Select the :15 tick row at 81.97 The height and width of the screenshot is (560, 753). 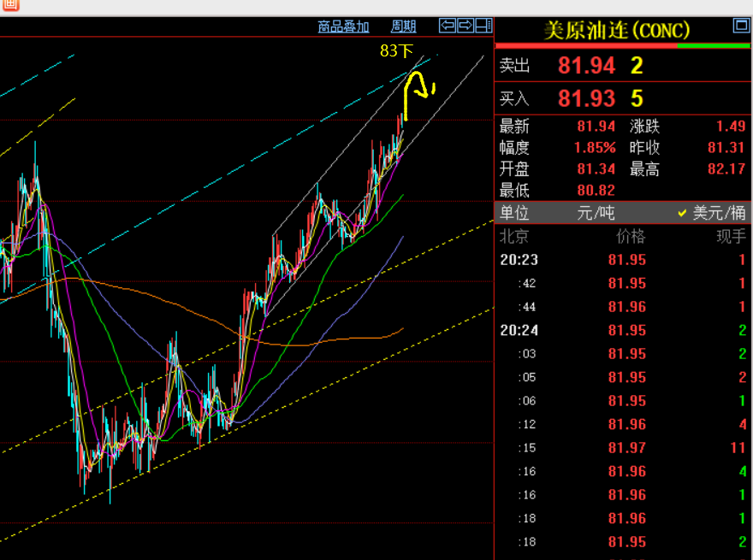pyautogui.click(x=623, y=448)
